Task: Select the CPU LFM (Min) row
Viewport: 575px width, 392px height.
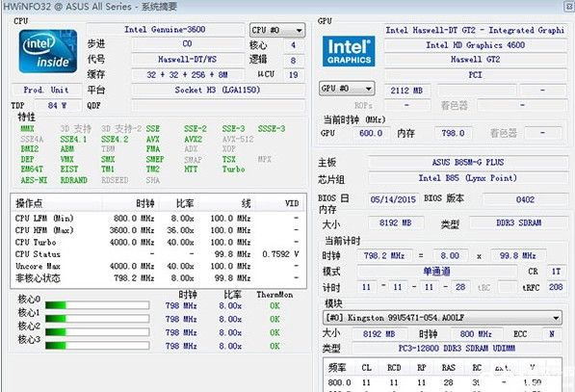Action: coord(158,219)
